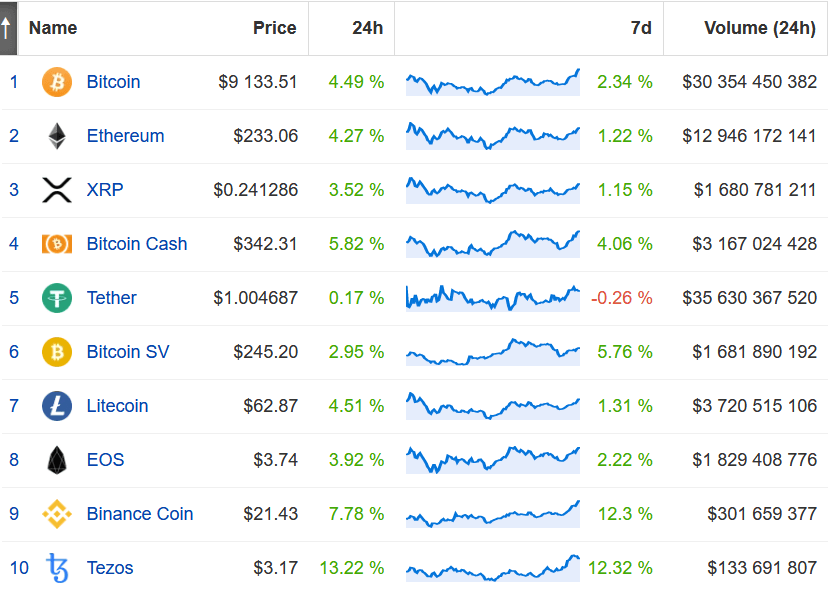Sort by rank using the arrow header
Image resolution: width=828 pixels, height=590 pixels.
pyautogui.click(x=8, y=28)
